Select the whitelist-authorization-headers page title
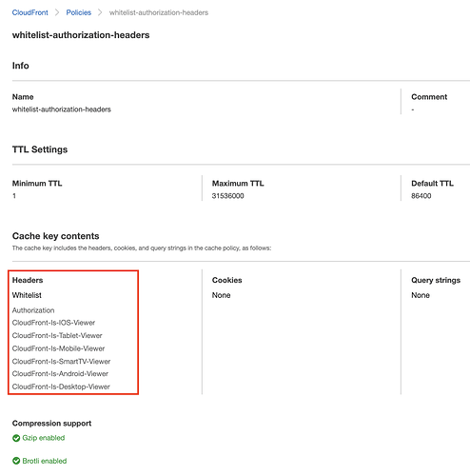 (x=81, y=35)
